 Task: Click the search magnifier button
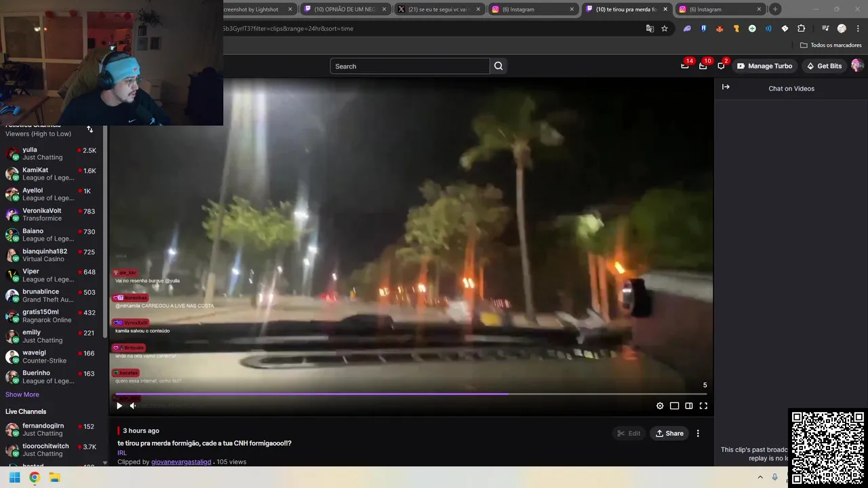(498, 66)
